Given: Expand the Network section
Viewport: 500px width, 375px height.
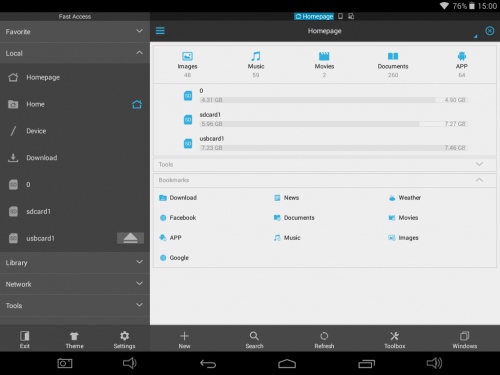Looking at the screenshot, I should (x=75, y=284).
